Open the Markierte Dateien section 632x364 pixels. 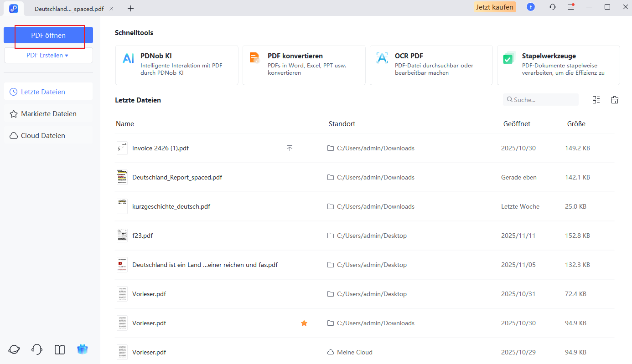(x=48, y=114)
